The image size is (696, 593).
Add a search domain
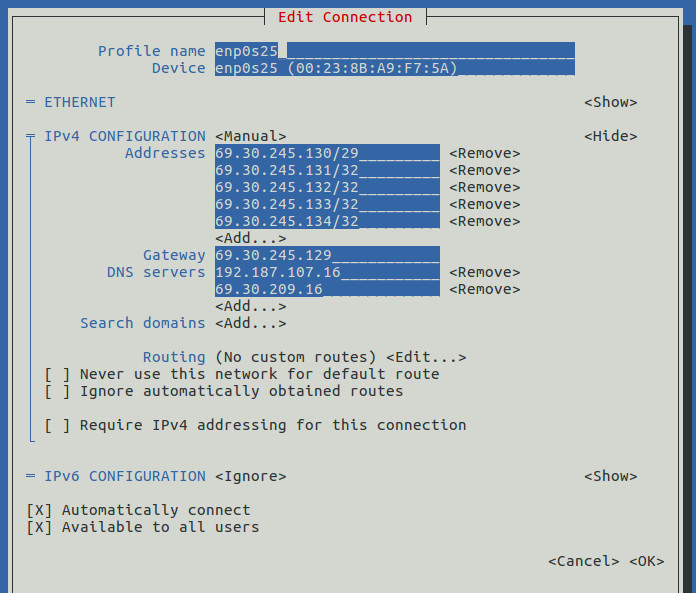(251, 324)
